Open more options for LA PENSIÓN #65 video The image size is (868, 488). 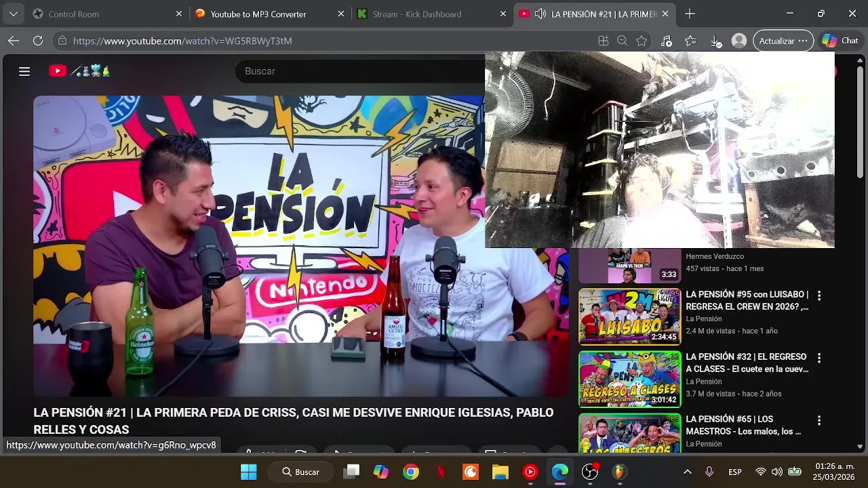click(x=819, y=420)
